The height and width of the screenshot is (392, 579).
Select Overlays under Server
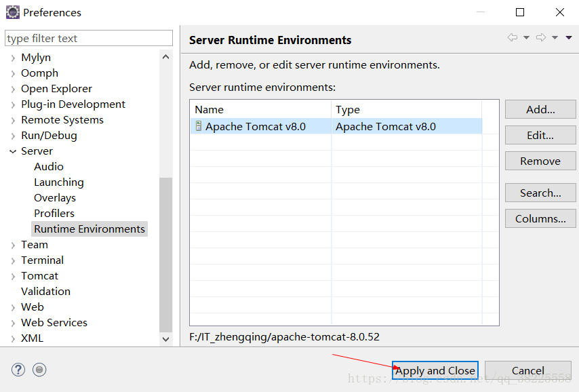[x=55, y=198]
